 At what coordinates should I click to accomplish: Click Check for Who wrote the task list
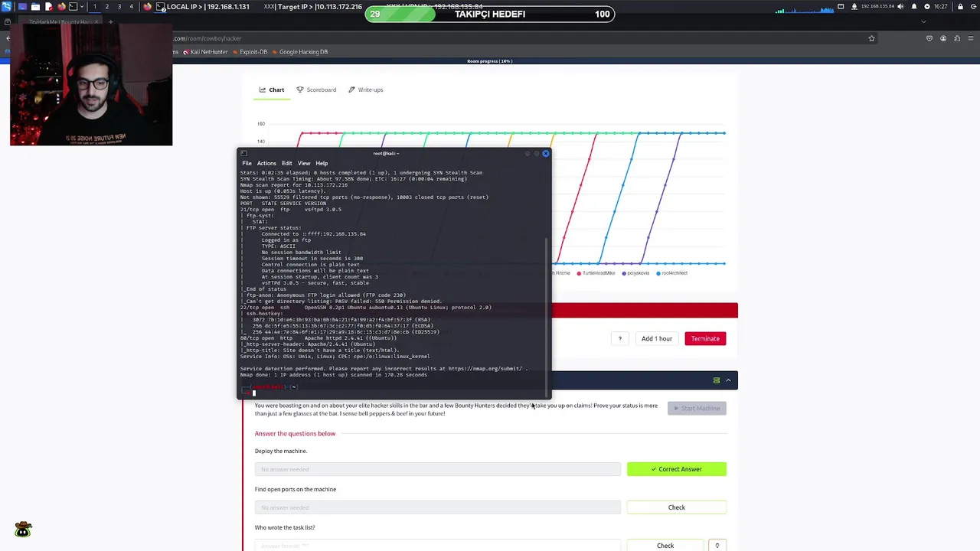coord(665,546)
